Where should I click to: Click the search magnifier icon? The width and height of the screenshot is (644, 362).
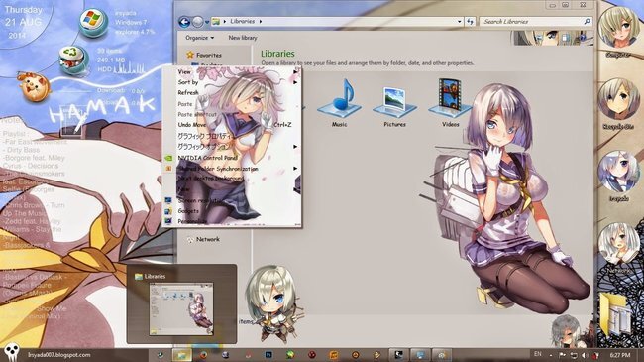[x=587, y=22]
